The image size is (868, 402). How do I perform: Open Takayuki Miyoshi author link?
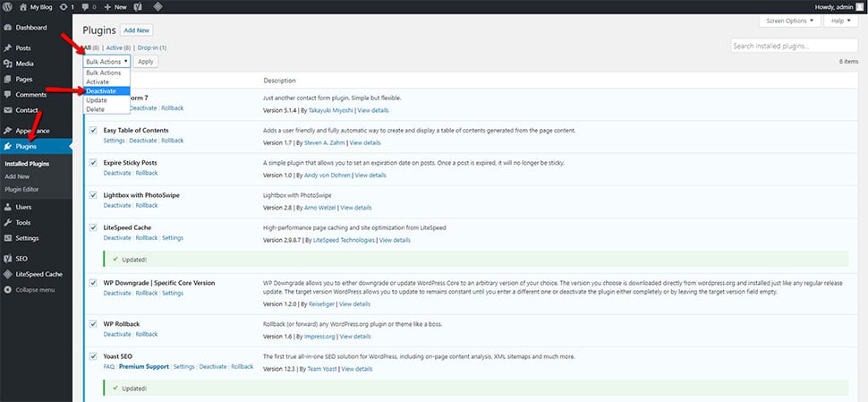[331, 110]
